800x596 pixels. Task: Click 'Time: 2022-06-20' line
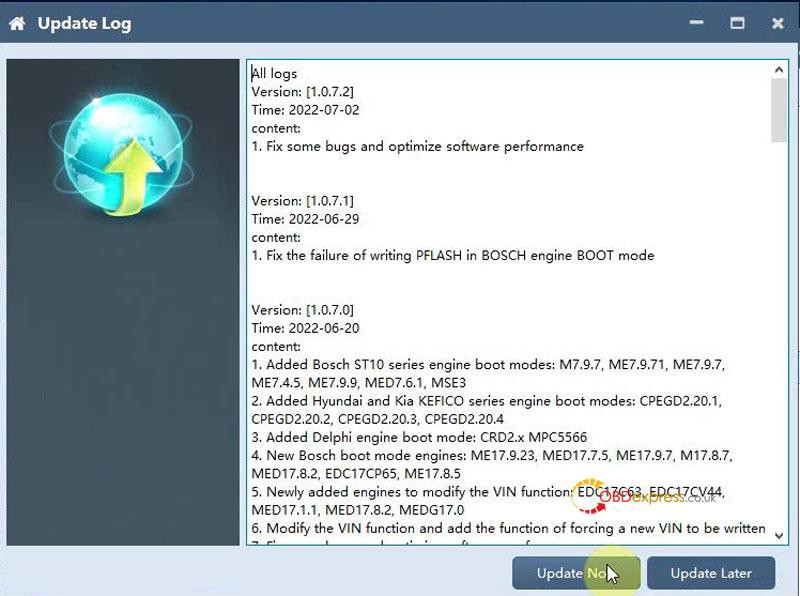305,329
